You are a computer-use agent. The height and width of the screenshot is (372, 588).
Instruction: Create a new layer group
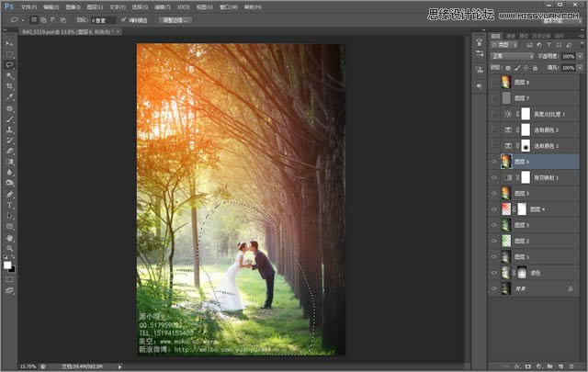coord(549,366)
